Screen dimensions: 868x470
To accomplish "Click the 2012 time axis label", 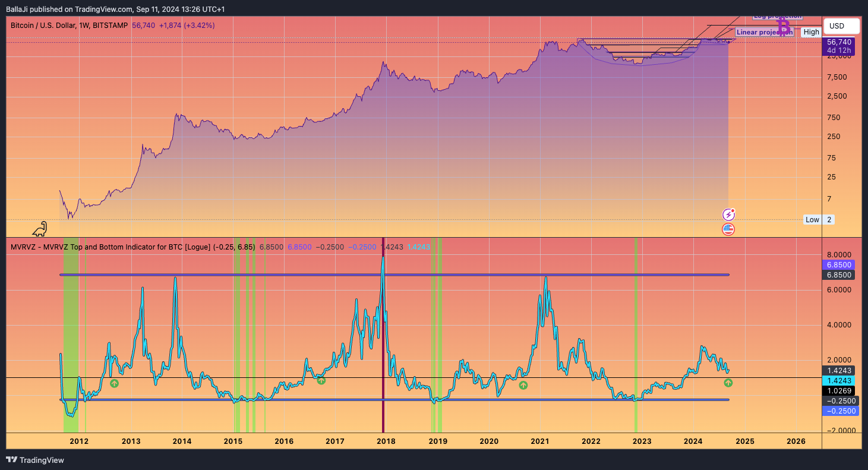I will point(79,441).
